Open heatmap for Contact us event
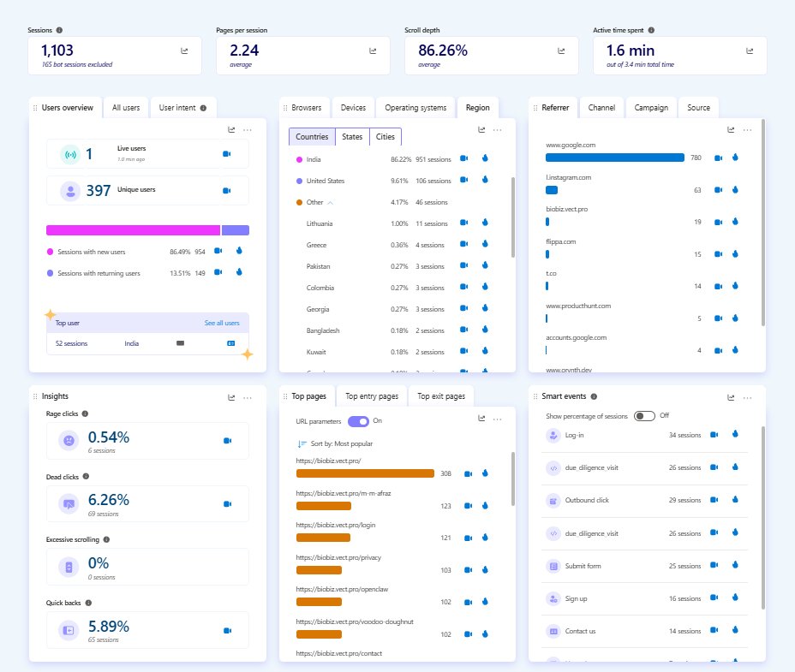Image resolution: width=795 pixels, height=672 pixels. point(735,630)
